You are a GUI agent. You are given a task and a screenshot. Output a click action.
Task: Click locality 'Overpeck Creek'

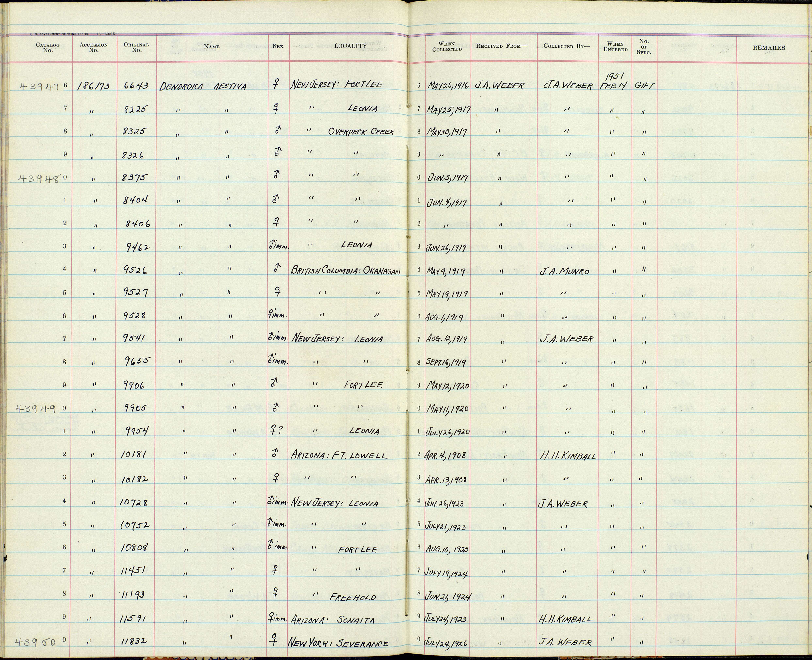361,132
